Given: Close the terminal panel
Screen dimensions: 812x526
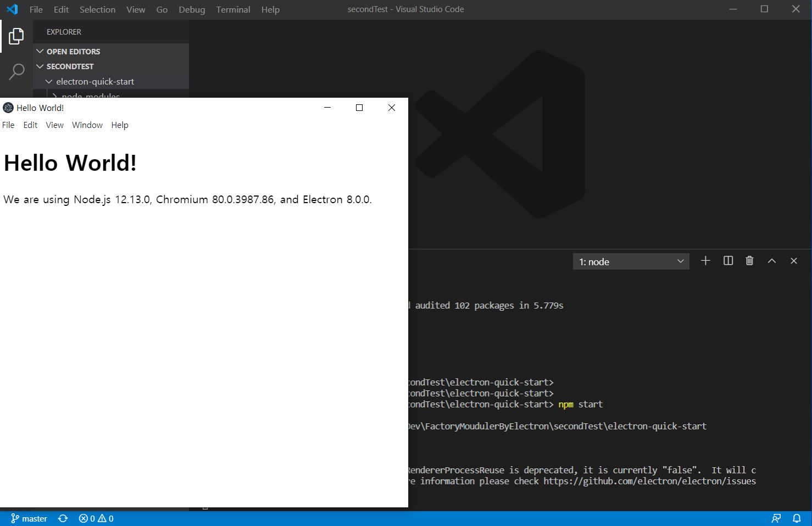Looking at the screenshot, I should point(793,261).
